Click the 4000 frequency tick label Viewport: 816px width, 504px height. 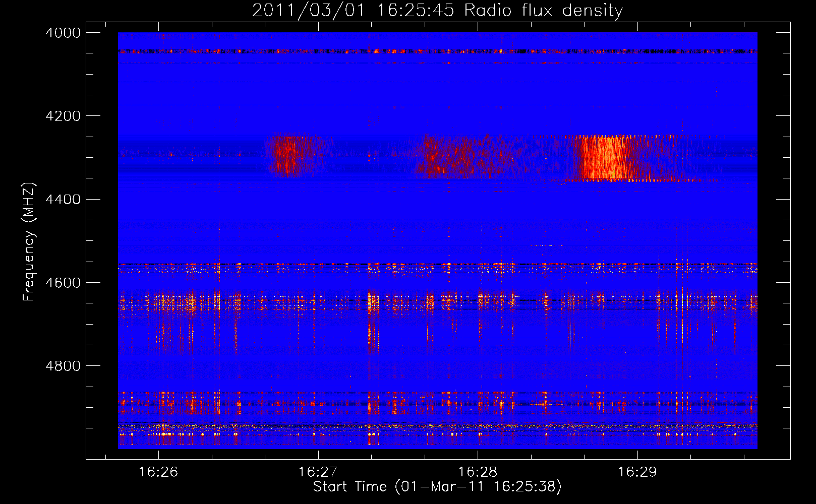click(63, 33)
